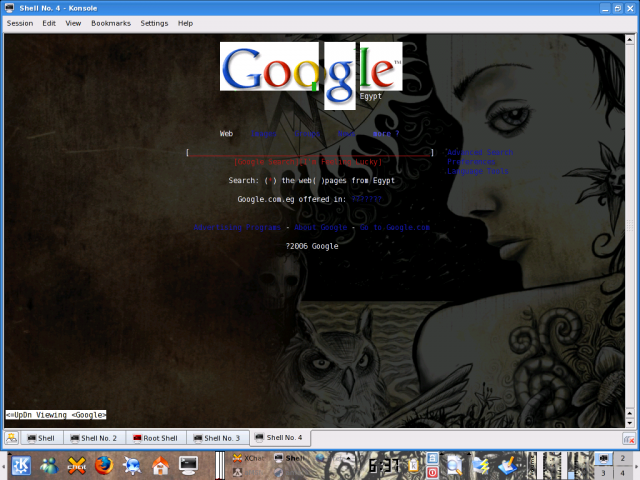Viewport: 640px width, 480px height.
Task: Switch to virtual desktop 1 in pager
Action: click(x=603, y=458)
